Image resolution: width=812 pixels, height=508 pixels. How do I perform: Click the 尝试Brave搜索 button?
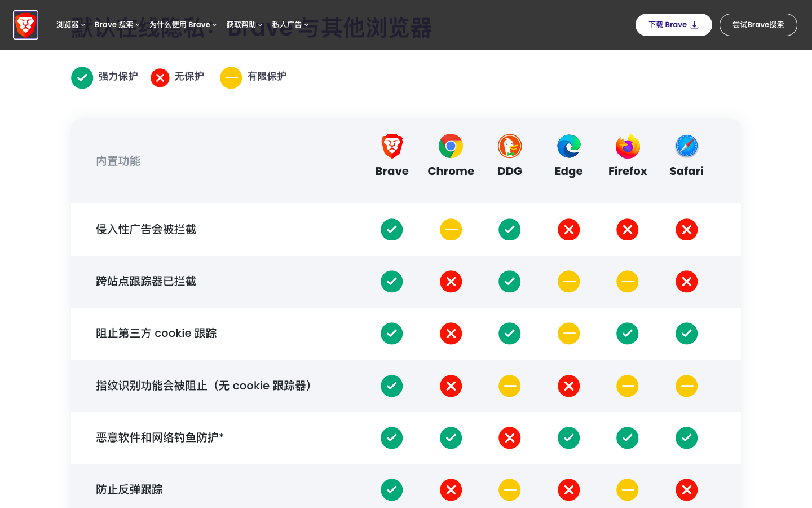(758, 24)
